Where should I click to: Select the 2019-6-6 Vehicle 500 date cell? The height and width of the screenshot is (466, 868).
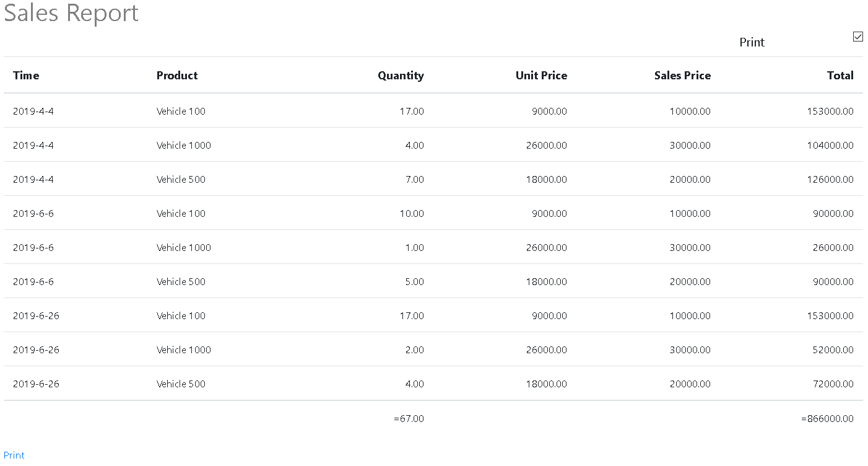coord(33,281)
